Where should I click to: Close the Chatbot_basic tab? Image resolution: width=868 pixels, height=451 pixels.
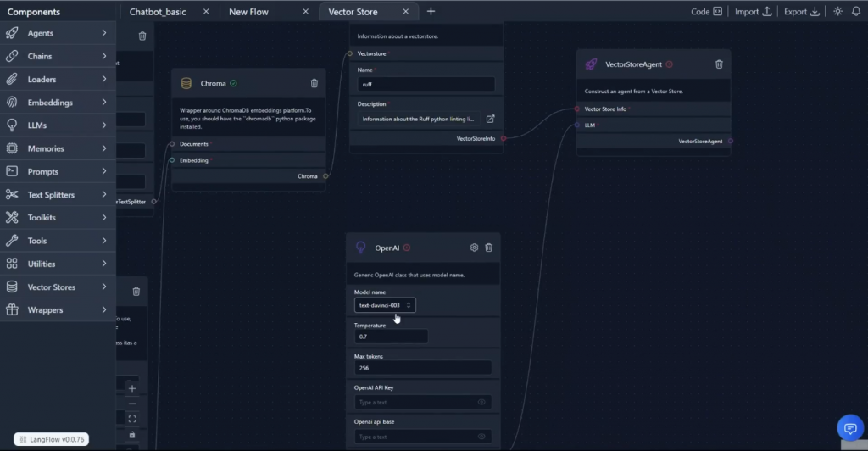pos(206,12)
